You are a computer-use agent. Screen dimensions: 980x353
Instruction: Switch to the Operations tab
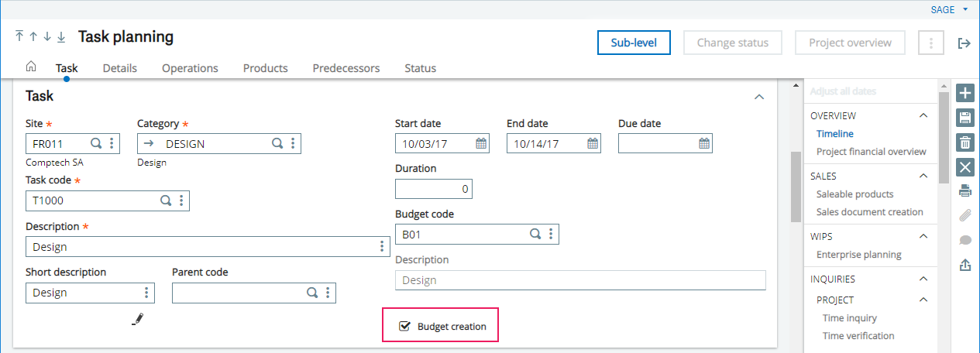pos(190,68)
